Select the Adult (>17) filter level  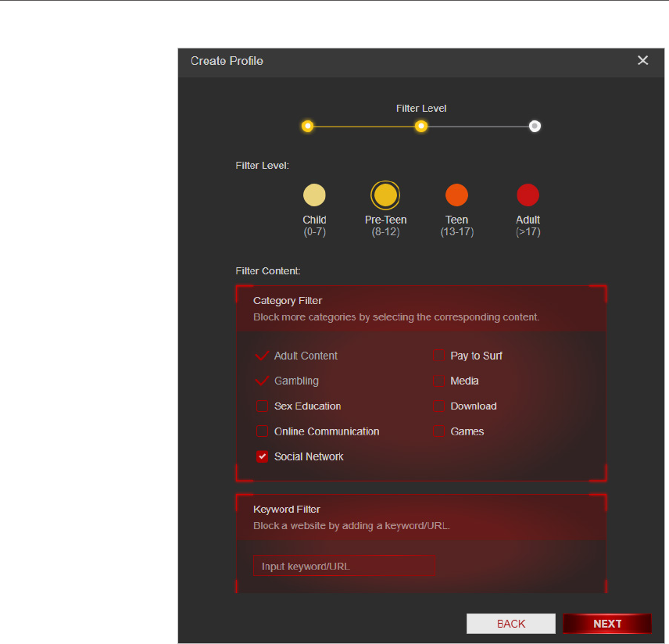tap(528, 195)
